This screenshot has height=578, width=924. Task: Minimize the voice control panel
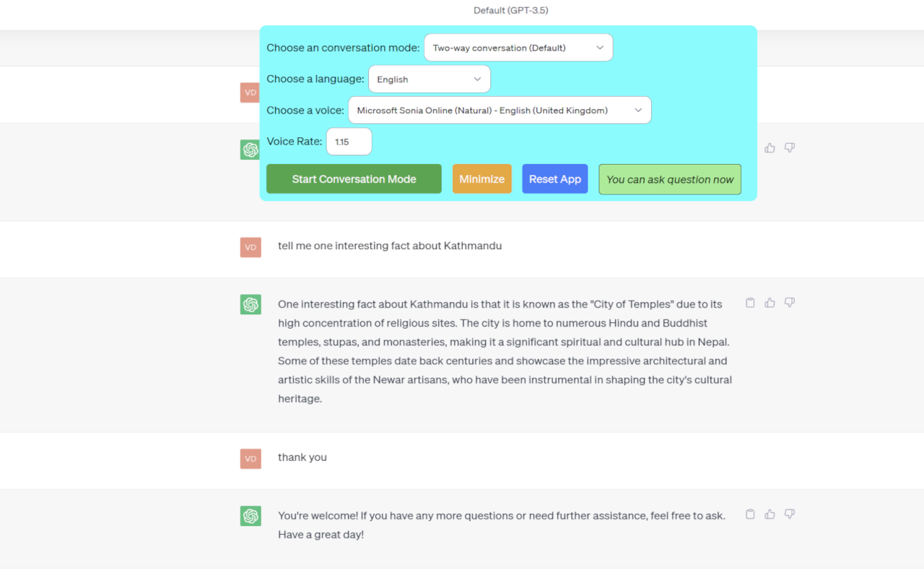point(482,179)
